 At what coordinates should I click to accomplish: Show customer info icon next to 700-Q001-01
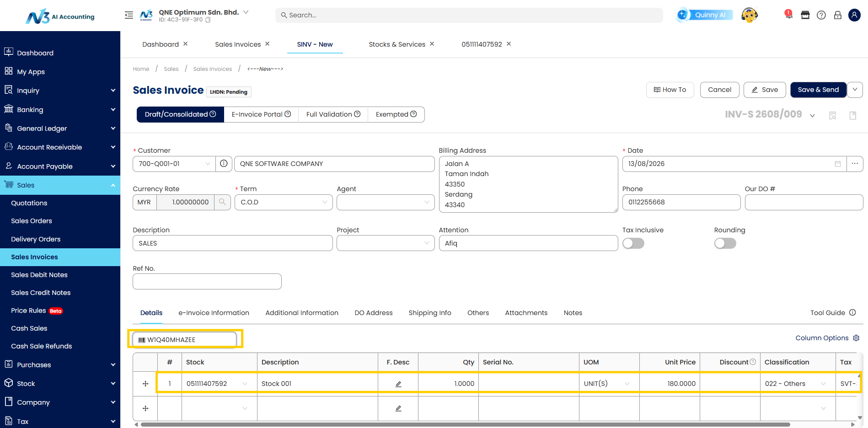(x=224, y=164)
